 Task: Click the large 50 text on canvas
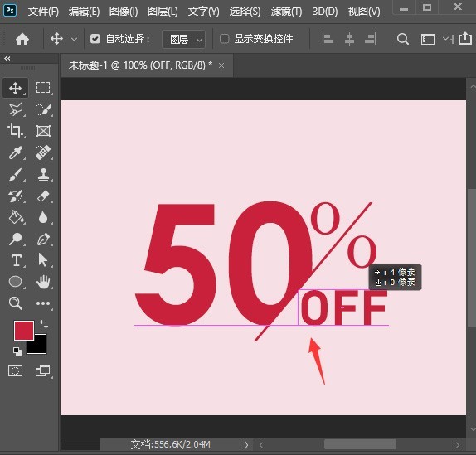point(223,264)
